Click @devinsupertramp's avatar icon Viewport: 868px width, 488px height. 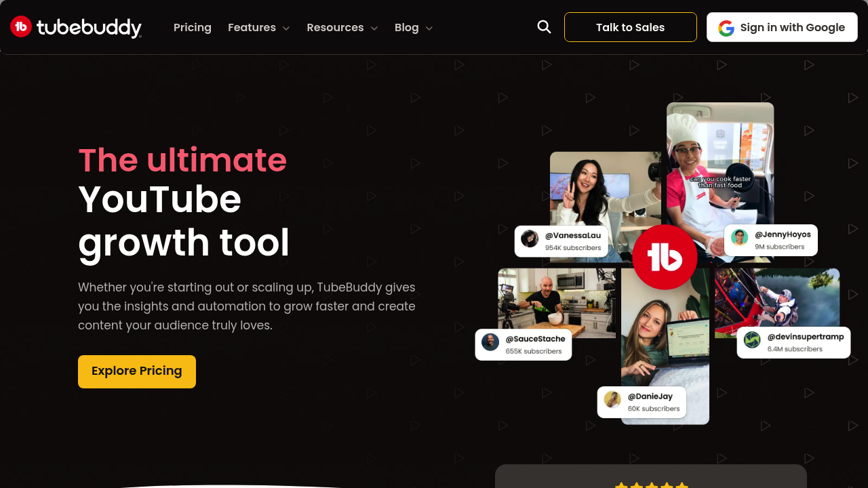click(752, 340)
